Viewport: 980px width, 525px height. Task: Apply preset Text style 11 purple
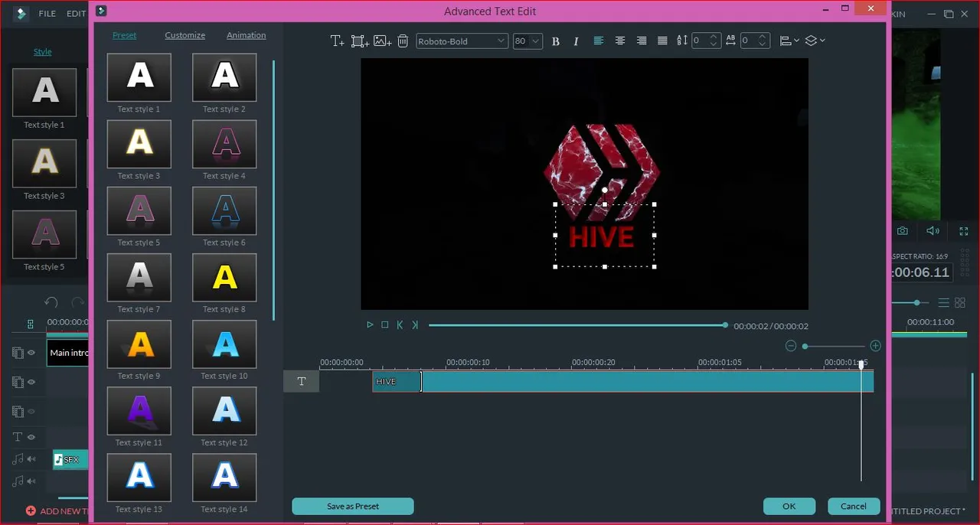[139, 410]
